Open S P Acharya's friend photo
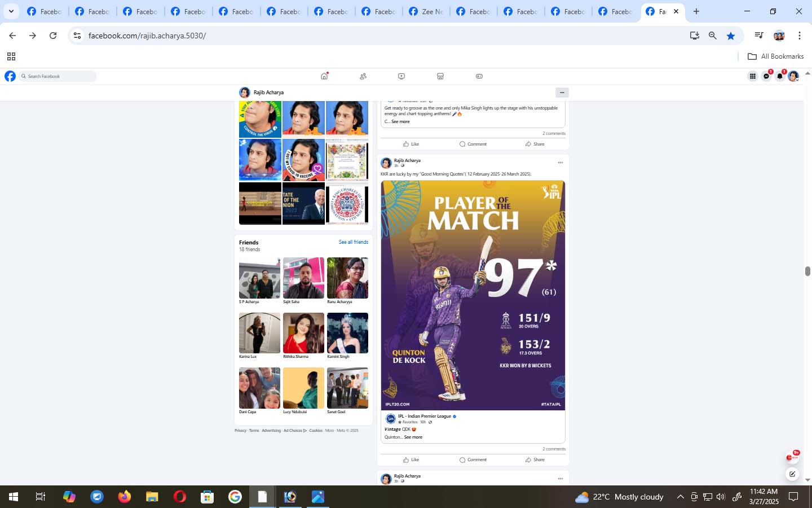This screenshot has height=508, width=812. tap(259, 278)
